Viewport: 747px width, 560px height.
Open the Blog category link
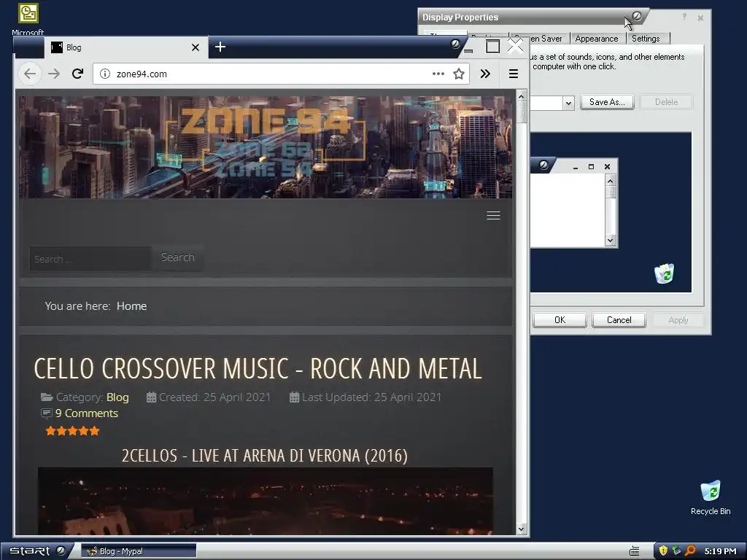coord(117,397)
